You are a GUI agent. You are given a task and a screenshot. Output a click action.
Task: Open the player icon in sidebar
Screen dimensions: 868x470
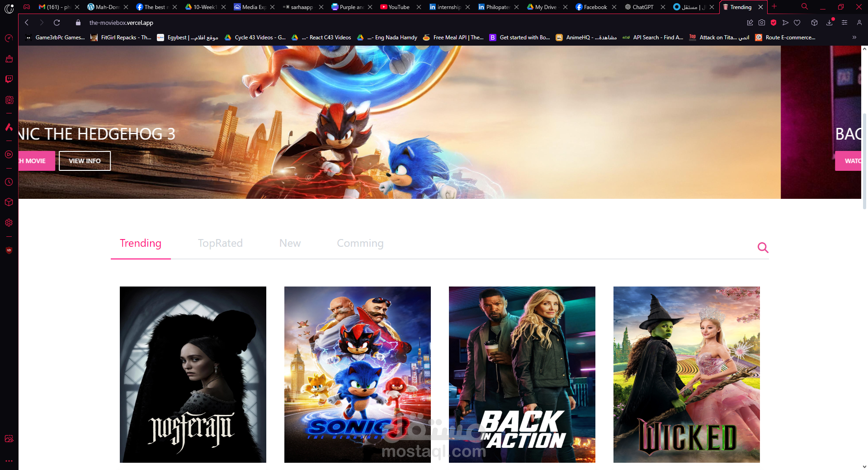(9, 155)
